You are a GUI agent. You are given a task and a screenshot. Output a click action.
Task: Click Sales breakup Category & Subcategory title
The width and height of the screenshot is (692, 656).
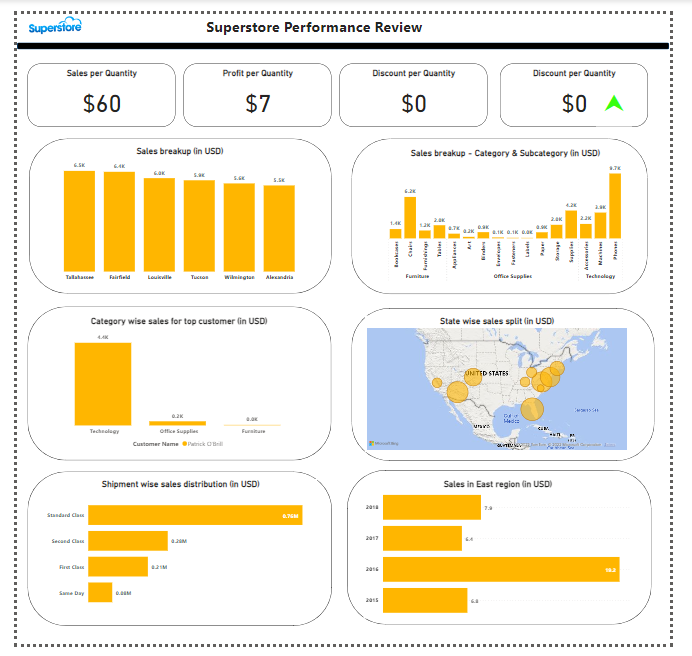(x=505, y=153)
